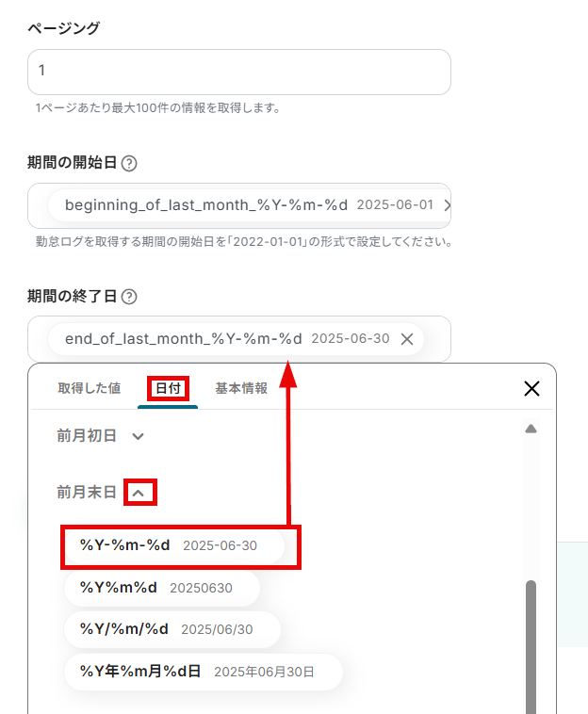
Task: Collapse the 前月末日 section chevron
Action: click(x=138, y=493)
